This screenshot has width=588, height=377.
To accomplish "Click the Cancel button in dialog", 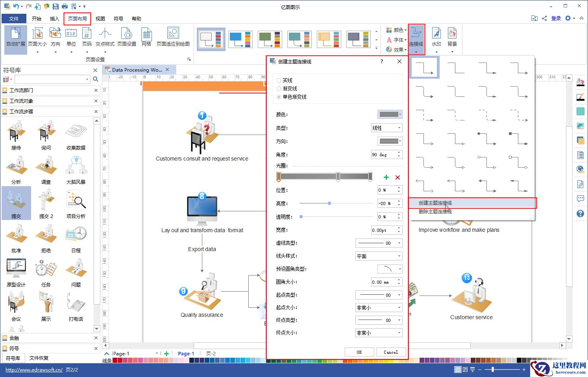I will click(x=391, y=352).
